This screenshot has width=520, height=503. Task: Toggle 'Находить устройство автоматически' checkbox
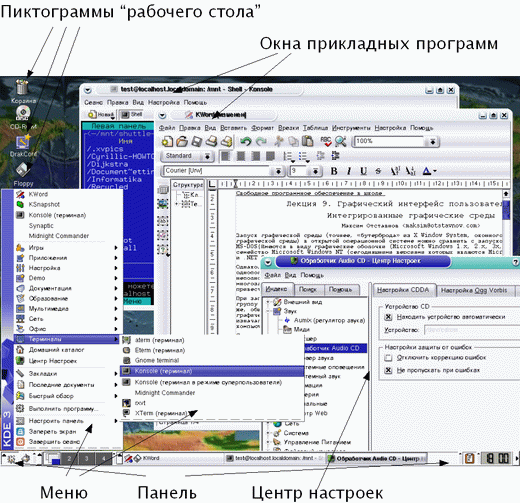[388, 317]
